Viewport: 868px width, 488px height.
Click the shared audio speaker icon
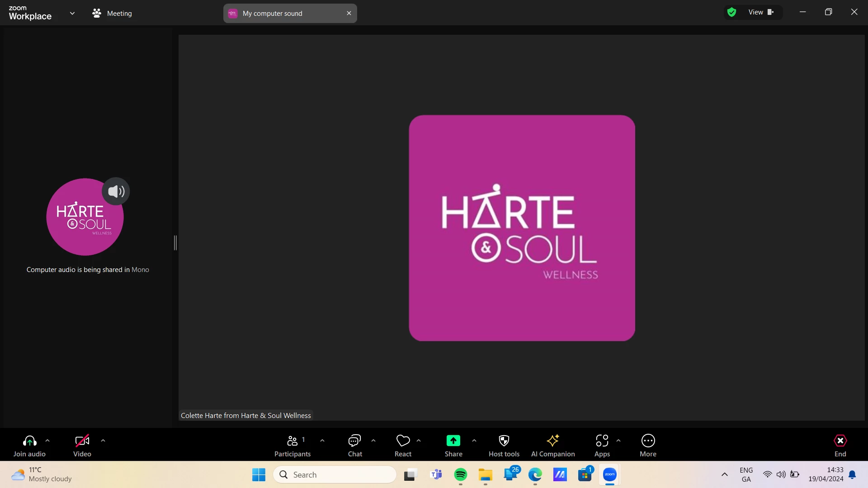[x=116, y=192]
